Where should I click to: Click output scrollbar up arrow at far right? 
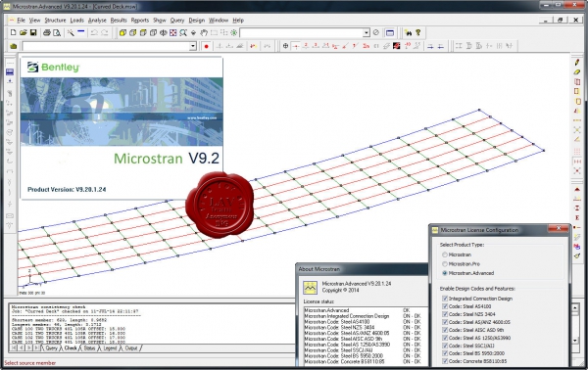[575, 308]
